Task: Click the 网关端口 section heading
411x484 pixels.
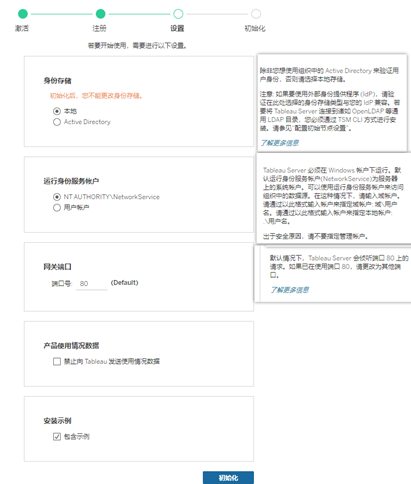Action: point(57,267)
